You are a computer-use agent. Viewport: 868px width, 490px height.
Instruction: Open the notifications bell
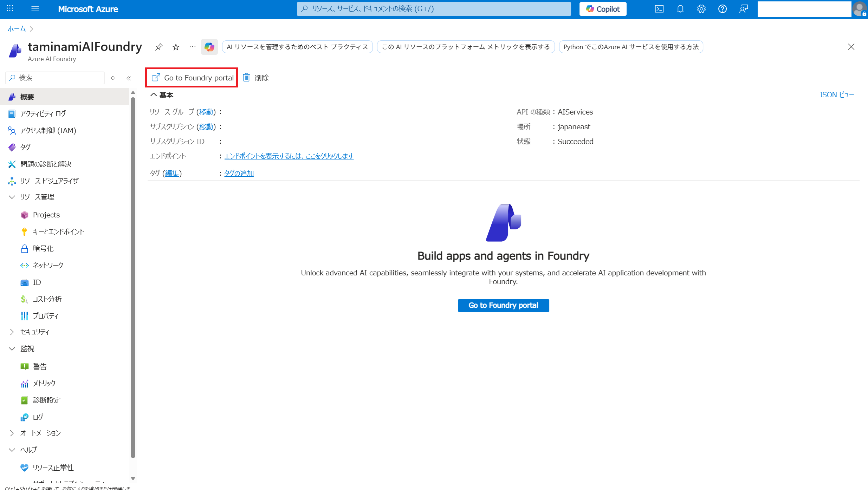tap(680, 9)
